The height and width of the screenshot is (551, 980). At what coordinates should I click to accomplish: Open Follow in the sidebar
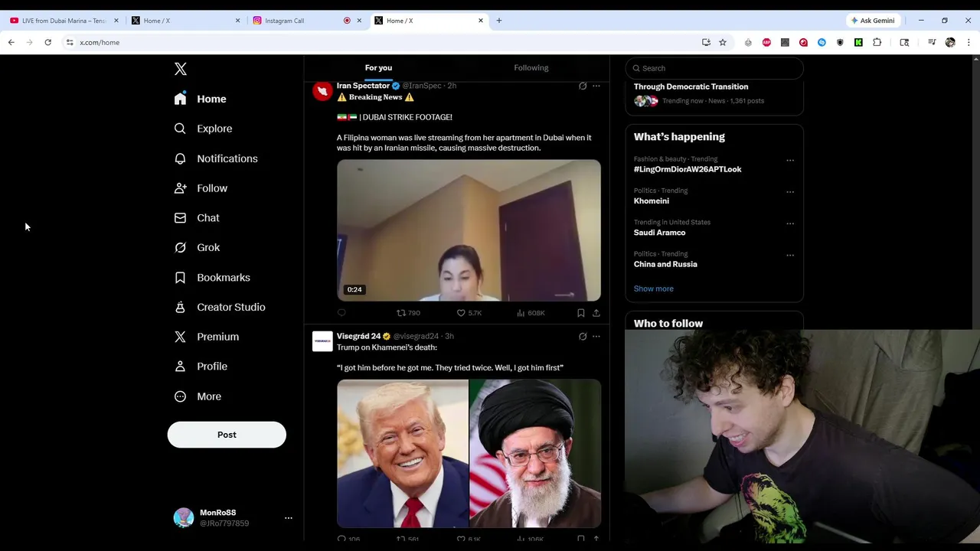click(x=201, y=188)
